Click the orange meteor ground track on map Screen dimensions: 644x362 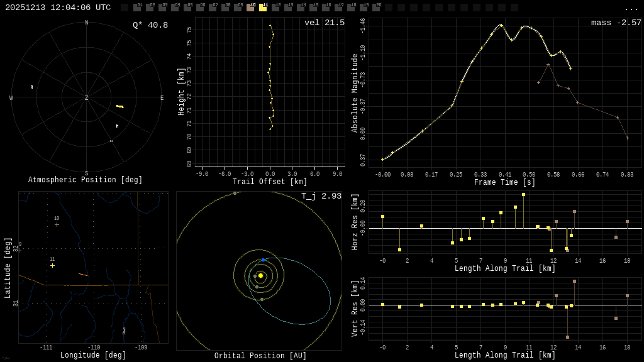(83, 275)
